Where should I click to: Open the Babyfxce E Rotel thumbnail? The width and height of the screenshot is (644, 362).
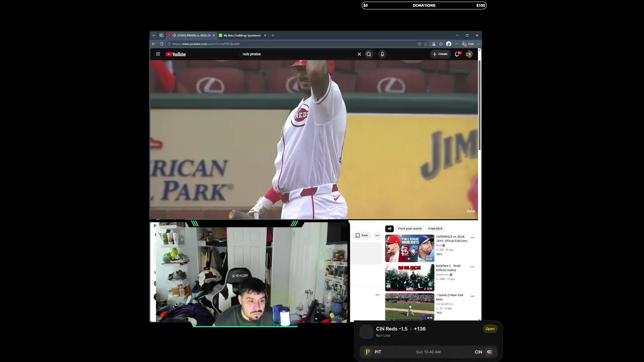[410, 278]
